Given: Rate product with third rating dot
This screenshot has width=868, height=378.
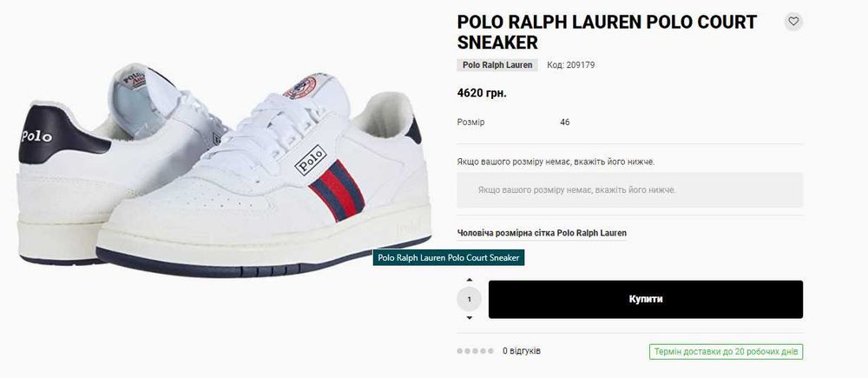Looking at the screenshot, I should [475, 351].
